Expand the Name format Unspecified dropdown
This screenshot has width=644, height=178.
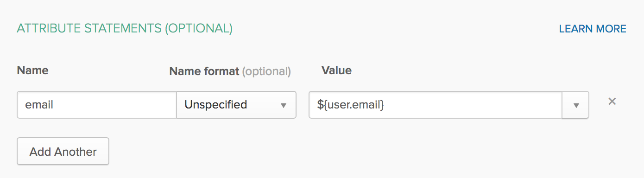pyautogui.click(x=236, y=105)
